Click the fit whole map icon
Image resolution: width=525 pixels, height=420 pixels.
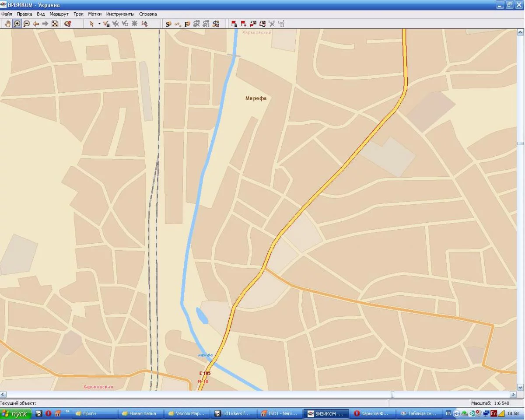55,24
